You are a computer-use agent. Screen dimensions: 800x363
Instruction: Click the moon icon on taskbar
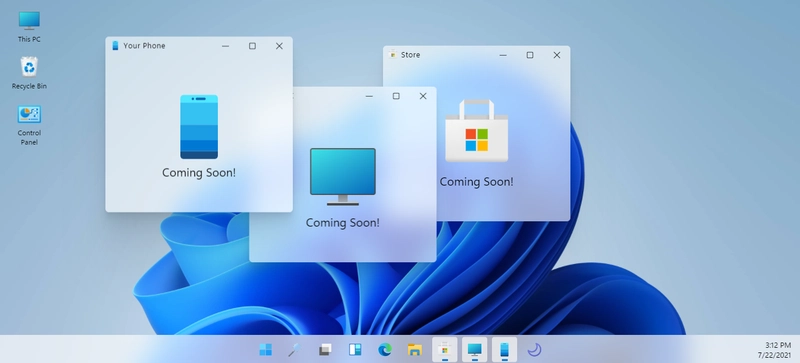tap(534, 350)
